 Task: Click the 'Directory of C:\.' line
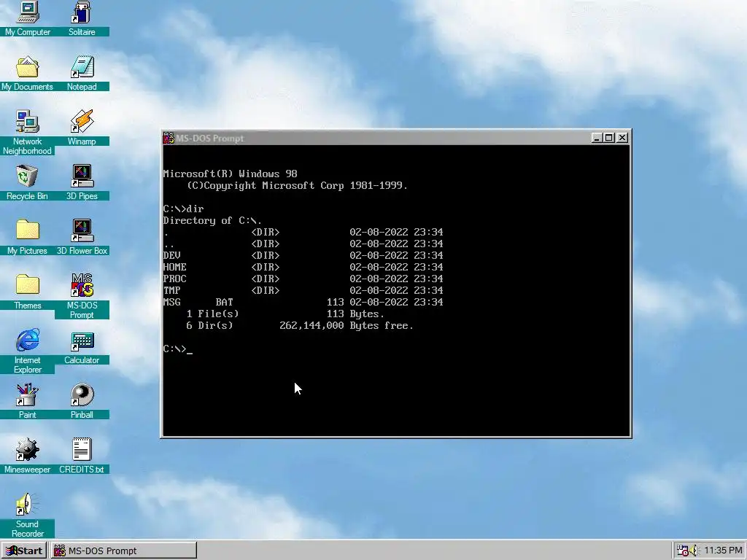click(212, 220)
